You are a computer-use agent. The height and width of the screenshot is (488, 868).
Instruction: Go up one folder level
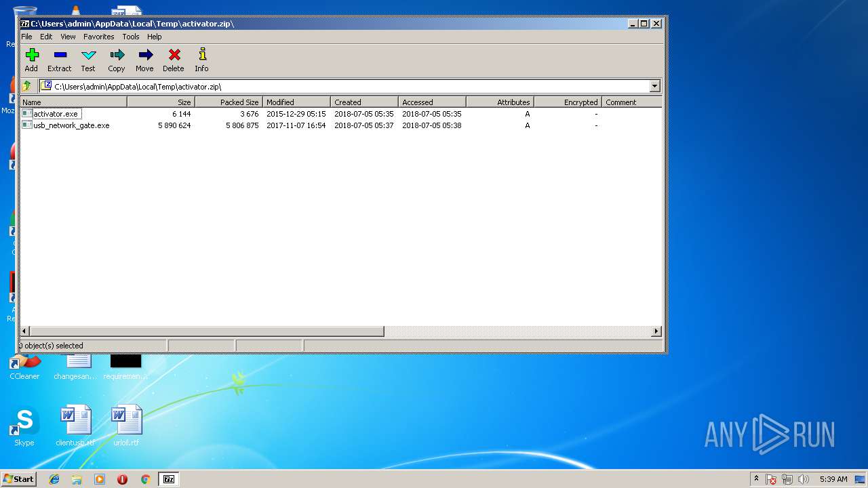pyautogui.click(x=26, y=86)
